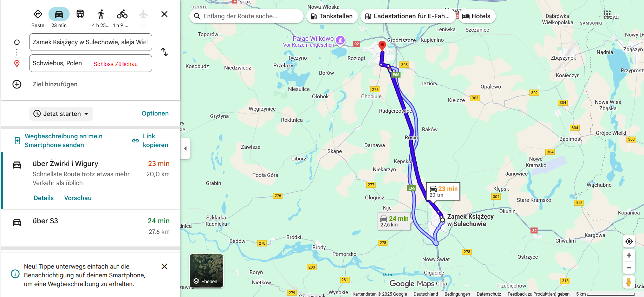Show Details for the Żwirki i Wigury route
Image resolution: width=644 pixels, height=297 pixels.
(44, 198)
